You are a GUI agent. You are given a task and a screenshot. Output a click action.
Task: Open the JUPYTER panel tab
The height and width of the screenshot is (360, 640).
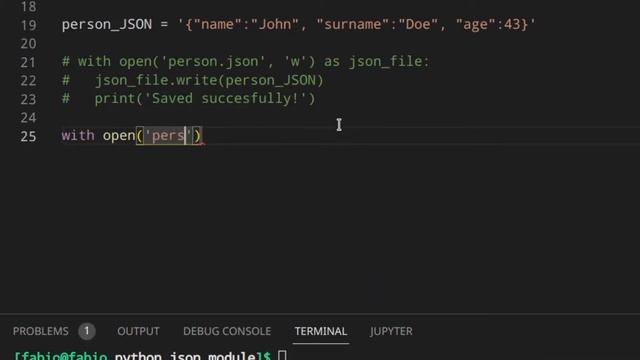[x=391, y=331]
